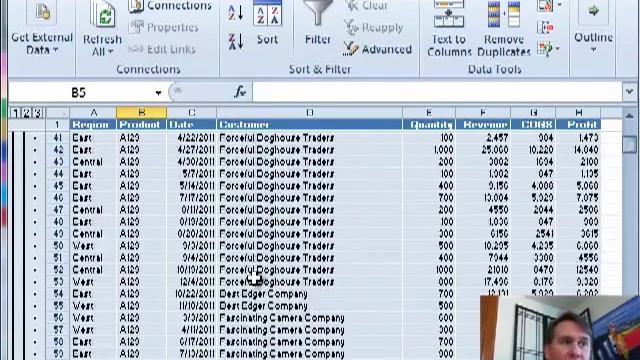The height and width of the screenshot is (360, 640).
Task: Sort A to Z ascending
Action: pyautogui.click(x=236, y=12)
